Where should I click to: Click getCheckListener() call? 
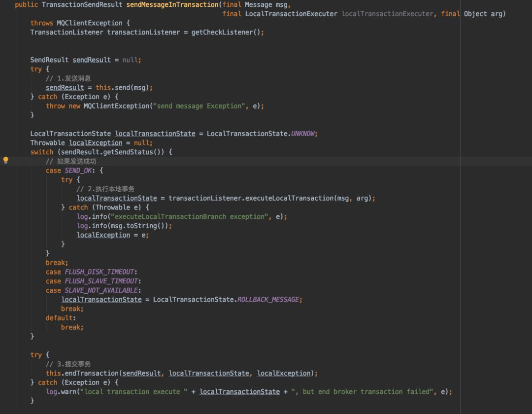226,32
